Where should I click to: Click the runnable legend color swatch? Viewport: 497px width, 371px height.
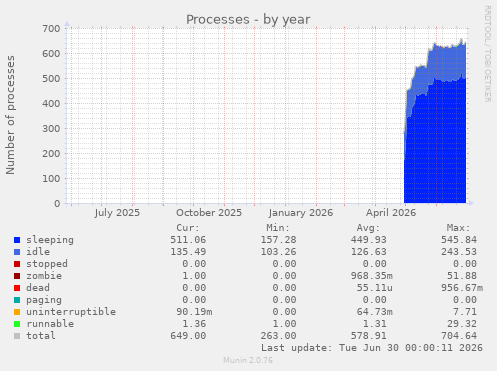tap(17, 324)
